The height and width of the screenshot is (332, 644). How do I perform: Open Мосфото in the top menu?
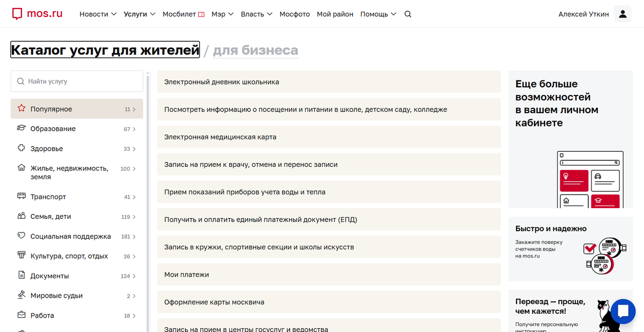pyautogui.click(x=295, y=14)
